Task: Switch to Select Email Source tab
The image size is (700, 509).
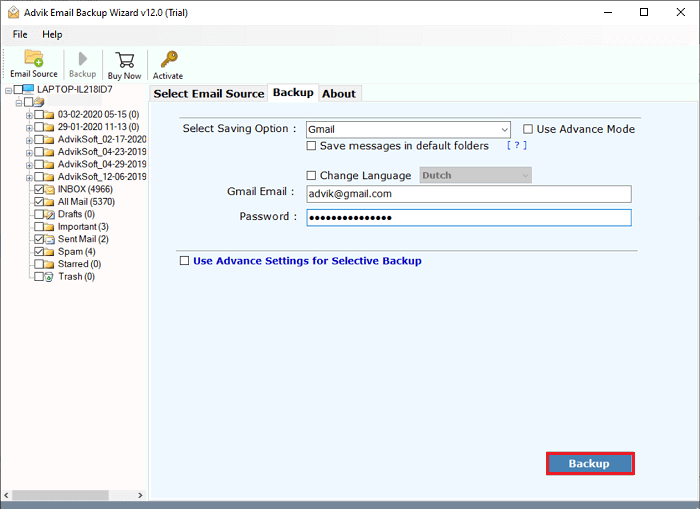Action: tap(209, 94)
